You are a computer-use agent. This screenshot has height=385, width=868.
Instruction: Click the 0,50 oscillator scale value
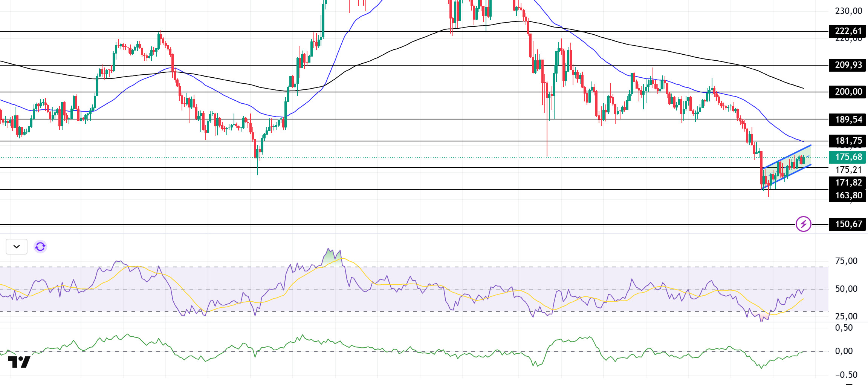844,328
